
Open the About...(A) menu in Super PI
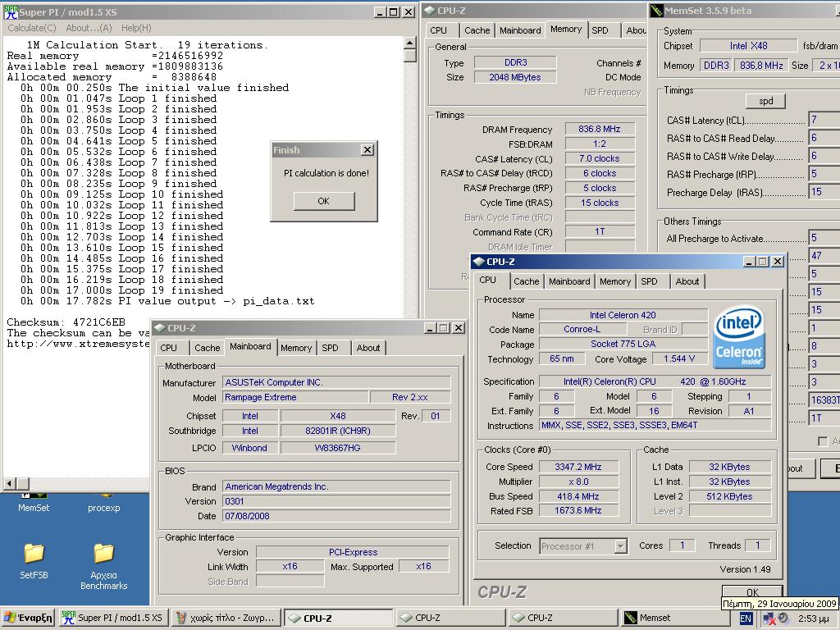[89, 28]
